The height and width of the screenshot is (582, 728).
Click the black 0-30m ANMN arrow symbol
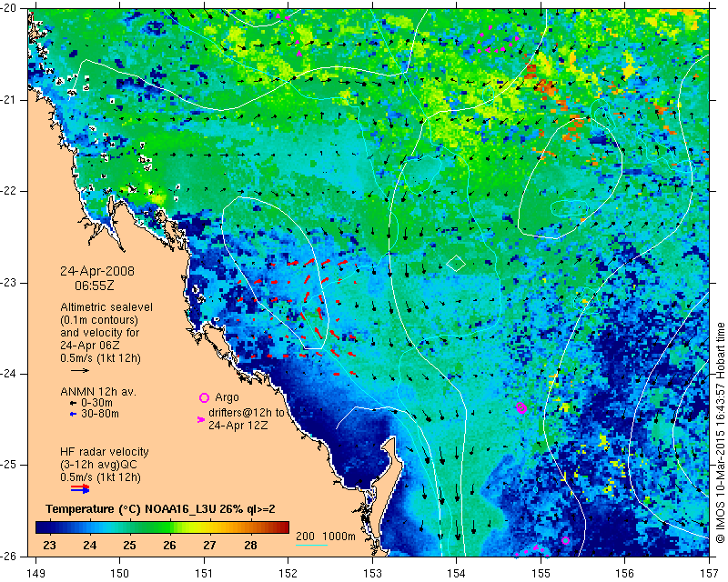coord(73,403)
